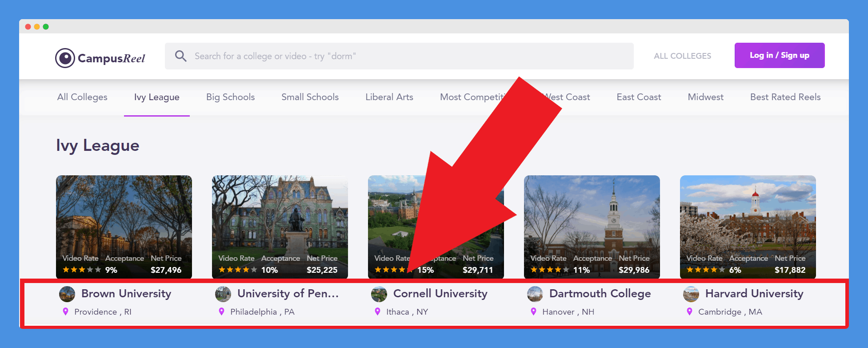Click the search magnifier icon
The width and height of the screenshot is (868, 348).
180,56
